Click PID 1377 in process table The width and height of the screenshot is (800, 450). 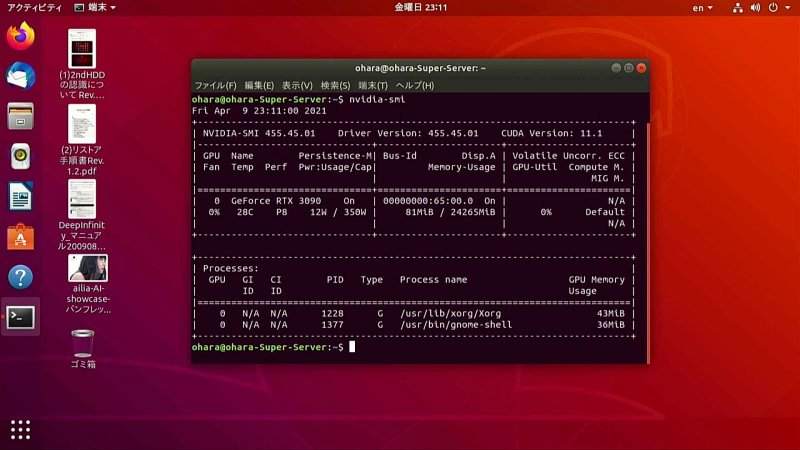tap(332, 324)
